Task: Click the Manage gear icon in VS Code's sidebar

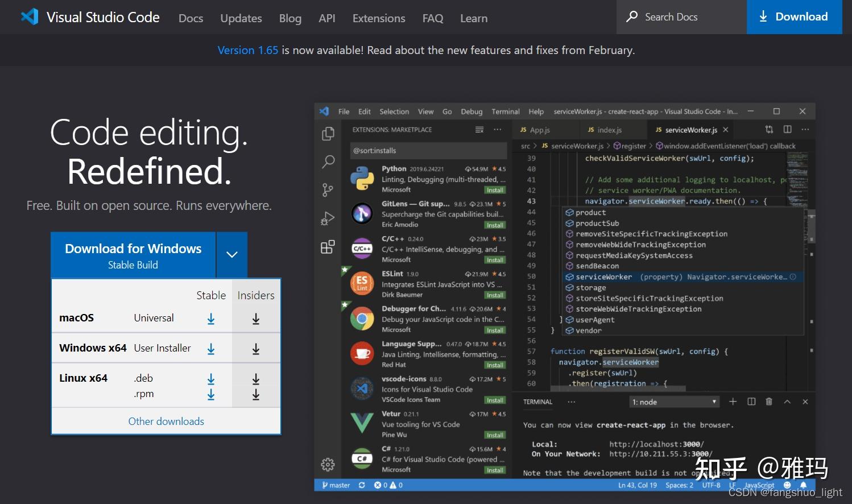Action: [328, 464]
